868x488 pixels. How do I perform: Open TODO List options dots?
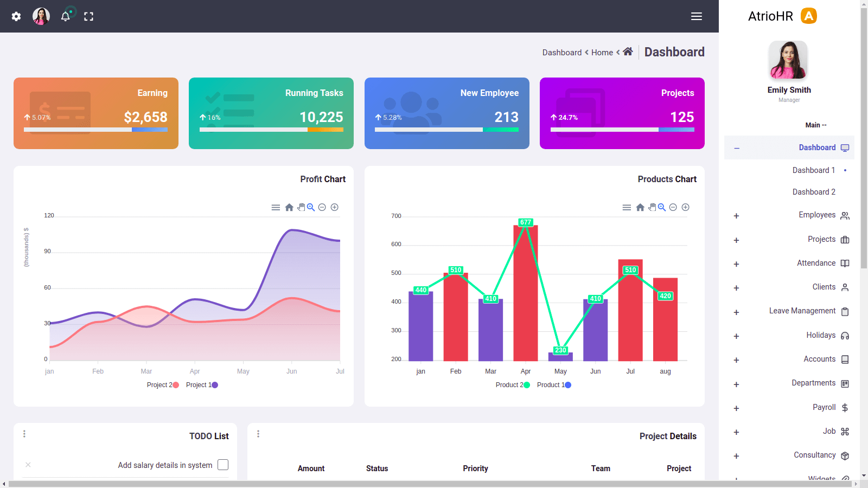click(x=24, y=434)
